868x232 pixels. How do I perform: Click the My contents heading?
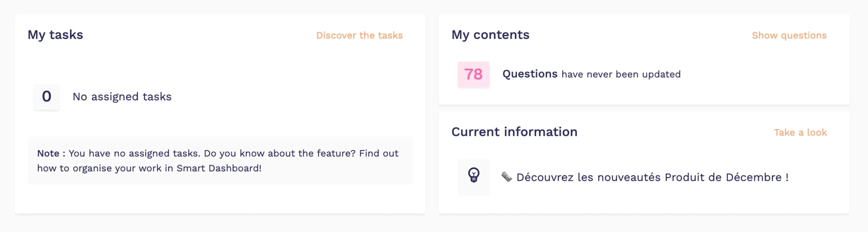[490, 35]
